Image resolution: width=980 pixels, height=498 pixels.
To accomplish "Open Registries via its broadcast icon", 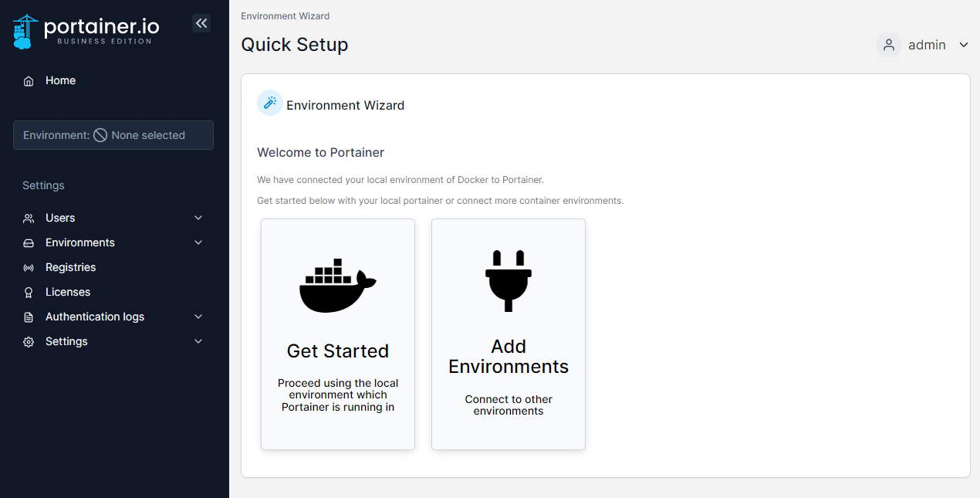I will [28, 267].
